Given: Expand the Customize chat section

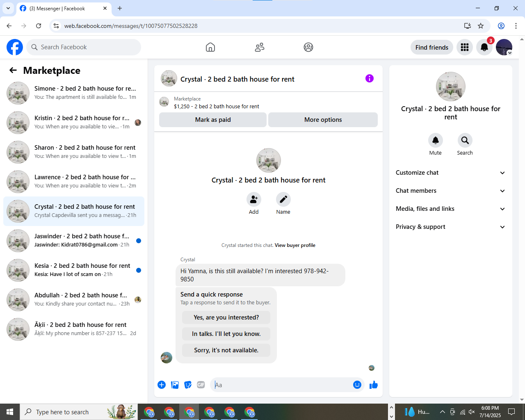Looking at the screenshot, I should pyautogui.click(x=450, y=173).
